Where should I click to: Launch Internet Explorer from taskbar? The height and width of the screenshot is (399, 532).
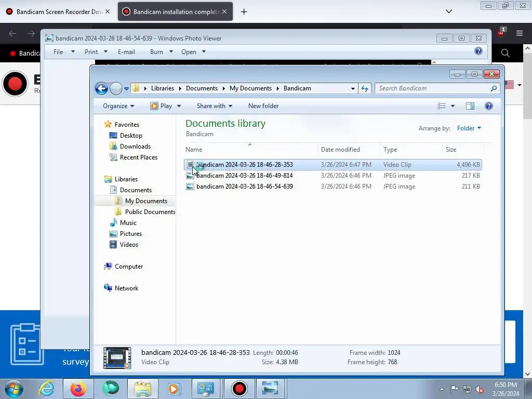coord(46,389)
